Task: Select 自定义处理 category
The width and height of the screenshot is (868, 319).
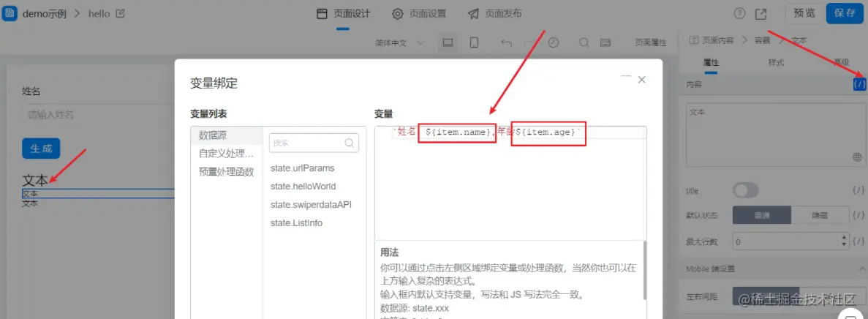Action: pos(227,154)
